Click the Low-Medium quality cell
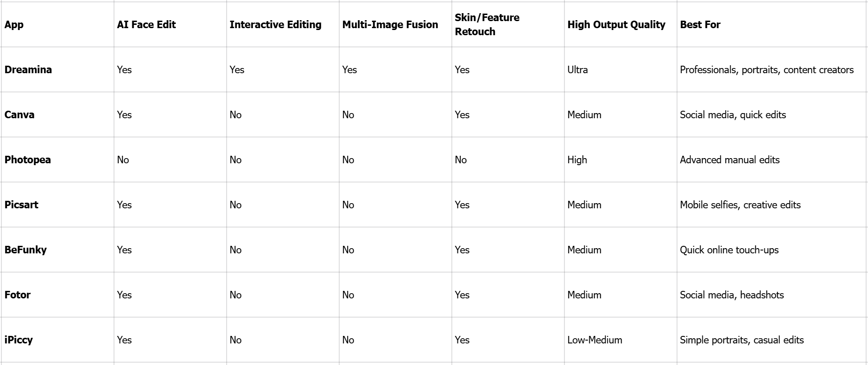 tap(594, 340)
